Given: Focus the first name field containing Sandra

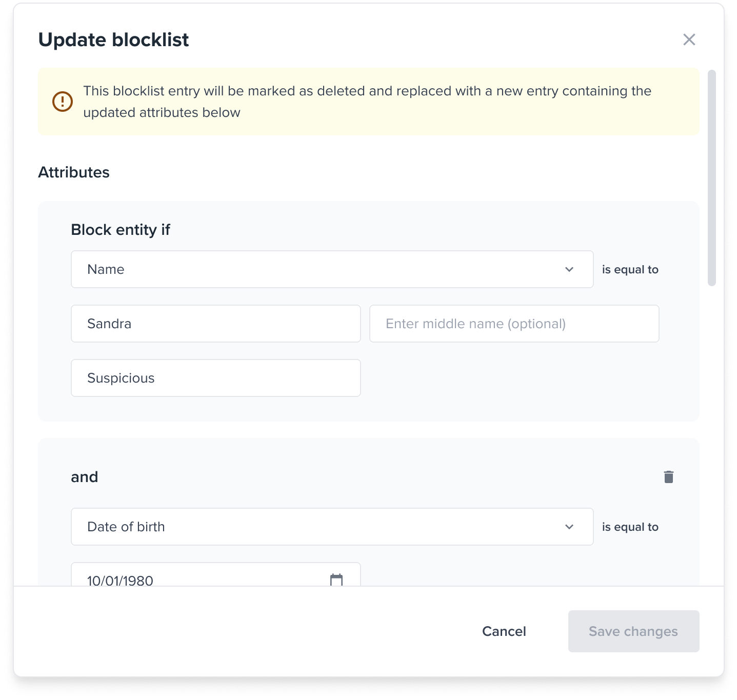Looking at the screenshot, I should tap(215, 324).
